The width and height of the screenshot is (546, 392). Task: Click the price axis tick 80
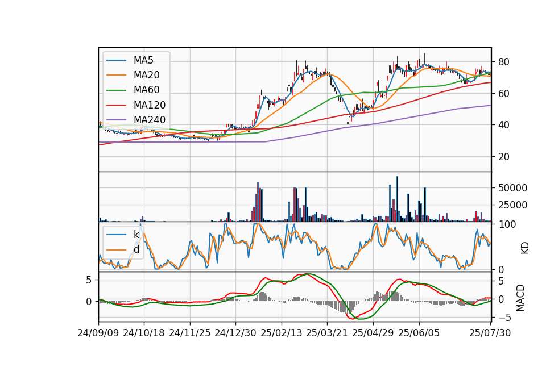pyautogui.click(x=504, y=62)
